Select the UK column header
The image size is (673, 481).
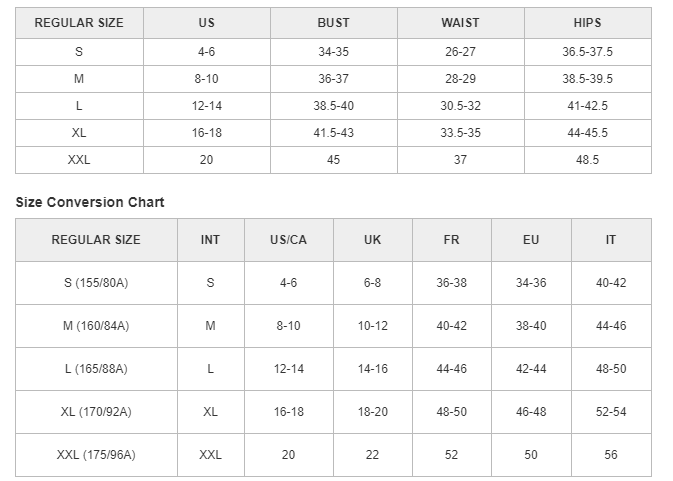click(372, 240)
